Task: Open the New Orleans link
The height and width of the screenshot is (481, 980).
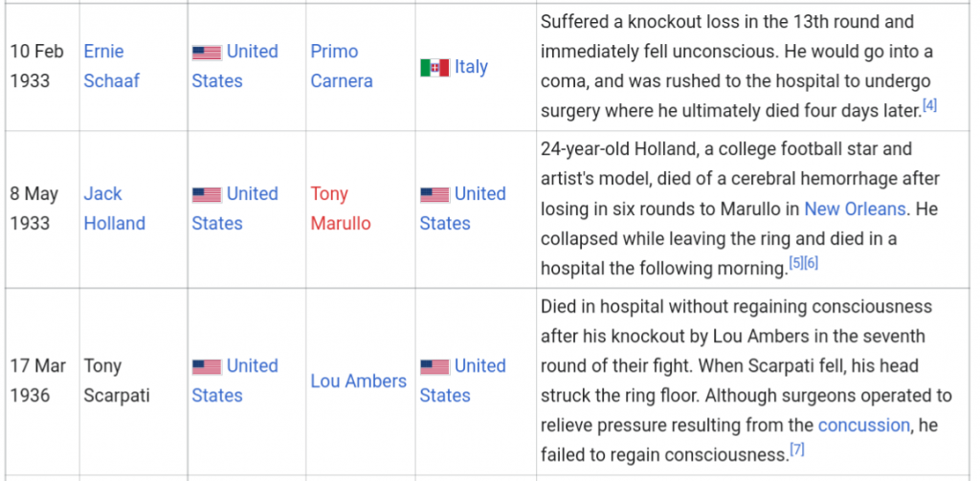Action: (x=855, y=208)
